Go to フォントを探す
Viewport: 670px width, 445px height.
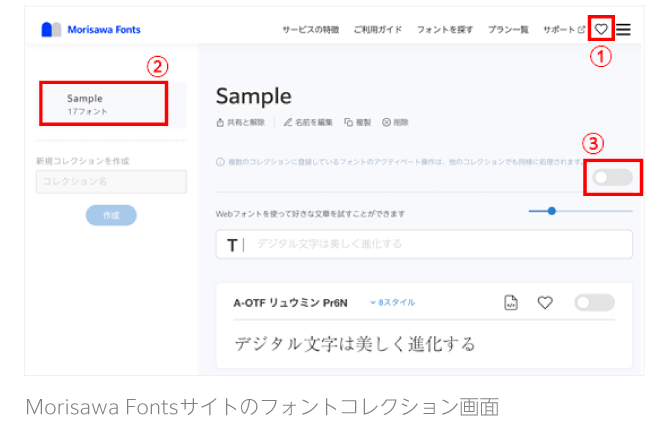(445, 29)
